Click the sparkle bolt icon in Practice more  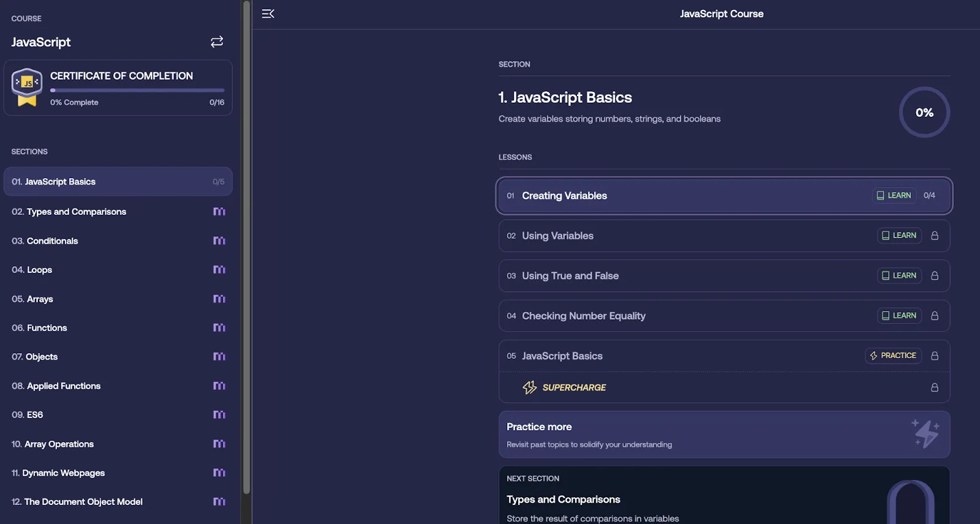point(925,433)
